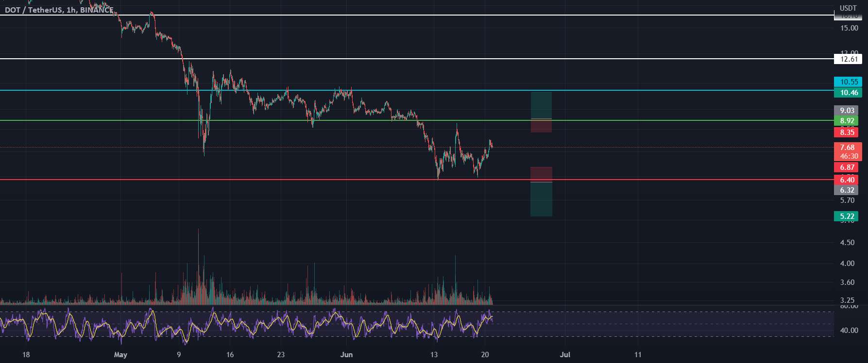Select the green horizontal line at 8.92
868x363 pixels.
[417, 120]
